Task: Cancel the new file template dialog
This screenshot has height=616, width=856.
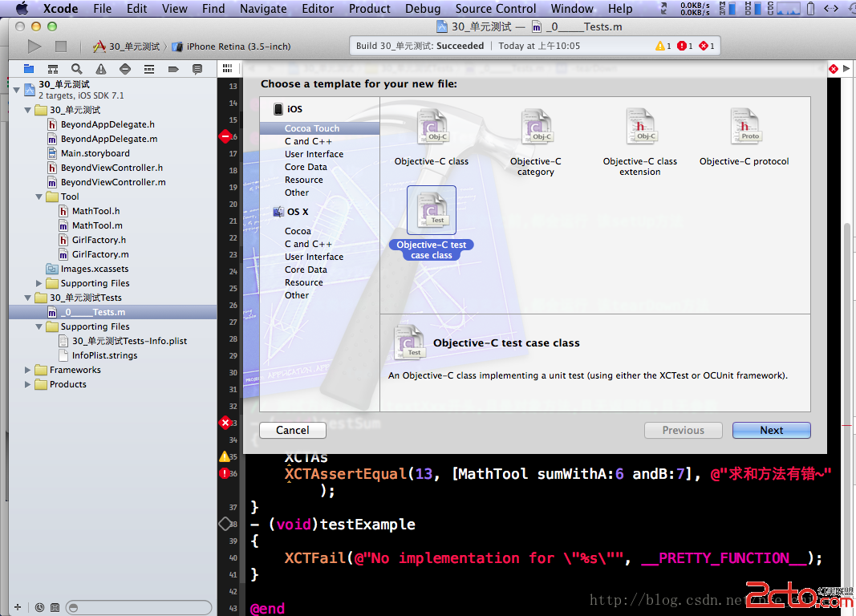Action: (x=292, y=430)
